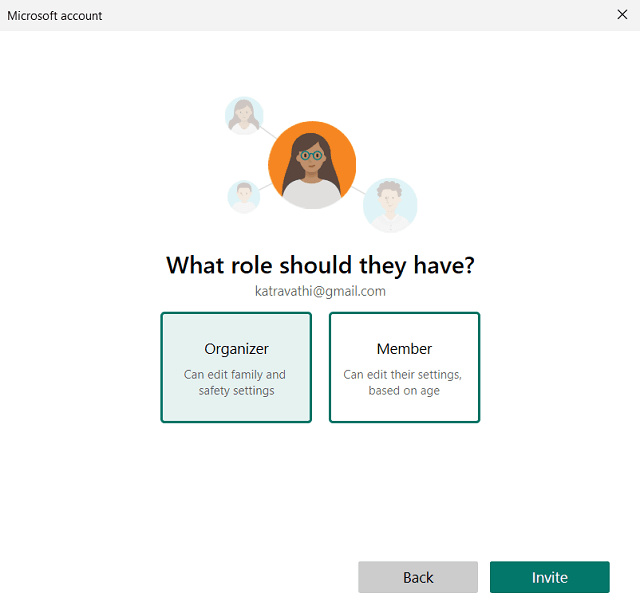Click the curly-haired avatar on the right
The width and height of the screenshot is (640, 605).
[x=390, y=204]
